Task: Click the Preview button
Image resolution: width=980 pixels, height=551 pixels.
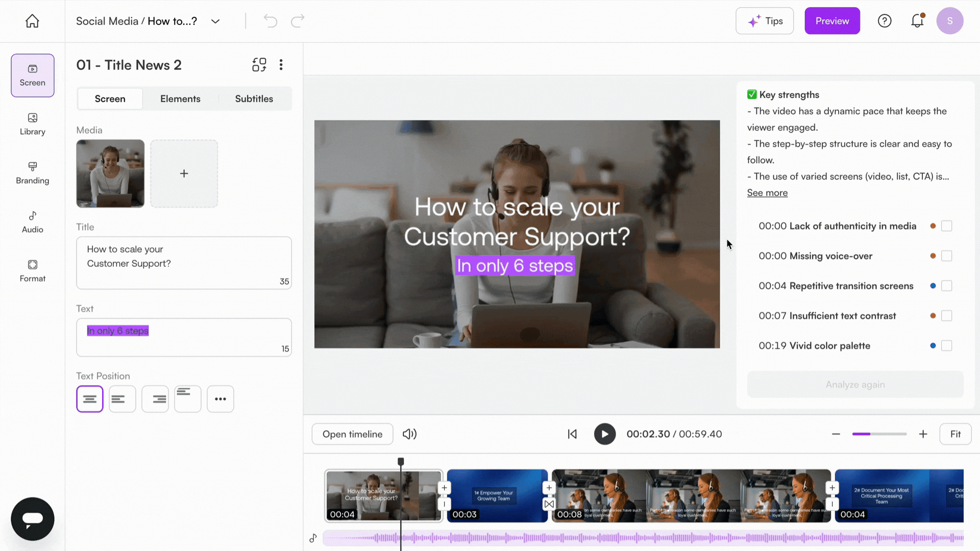Action: pos(832,21)
